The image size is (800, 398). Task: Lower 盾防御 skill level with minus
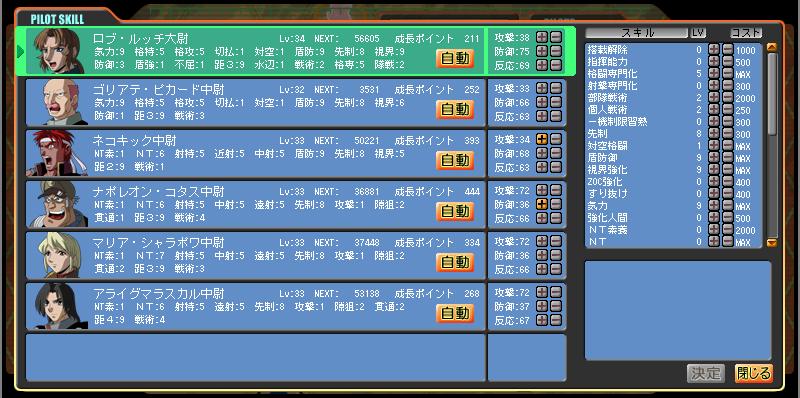tap(728, 158)
